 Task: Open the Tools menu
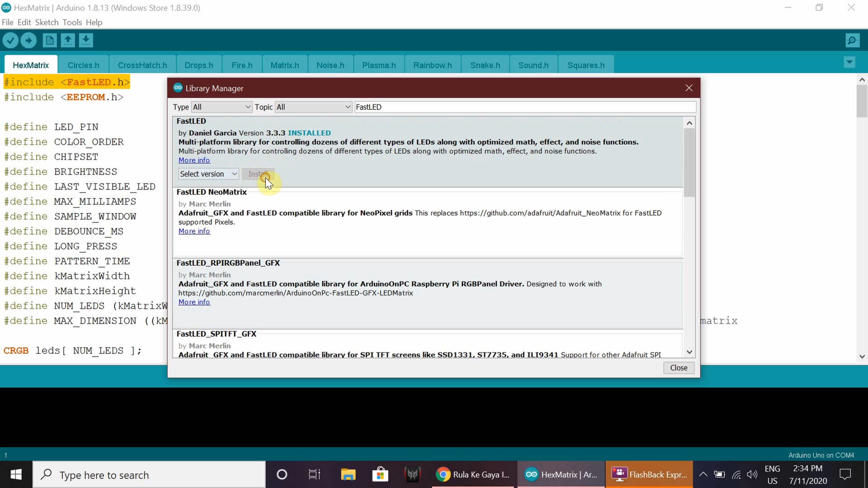coord(72,22)
